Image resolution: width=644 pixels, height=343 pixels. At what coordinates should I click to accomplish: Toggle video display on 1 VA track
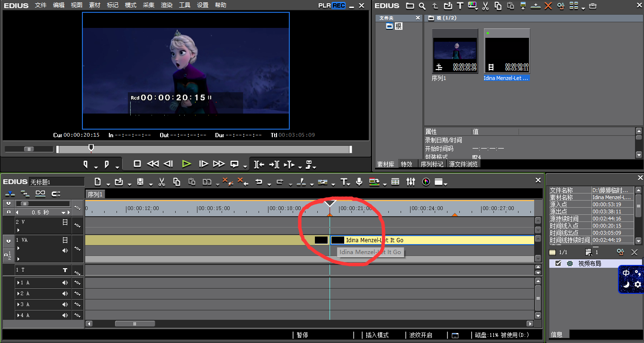(65, 240)
